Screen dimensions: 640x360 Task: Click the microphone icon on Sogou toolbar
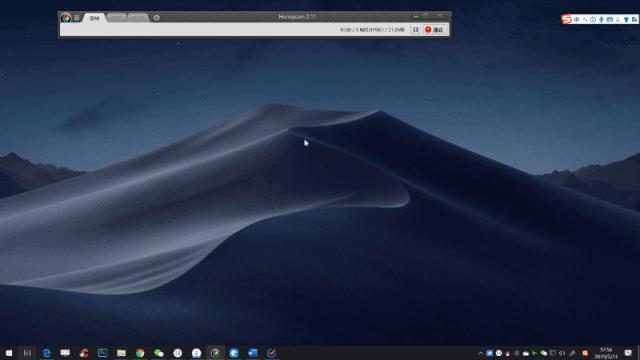(x=601, y=19)
